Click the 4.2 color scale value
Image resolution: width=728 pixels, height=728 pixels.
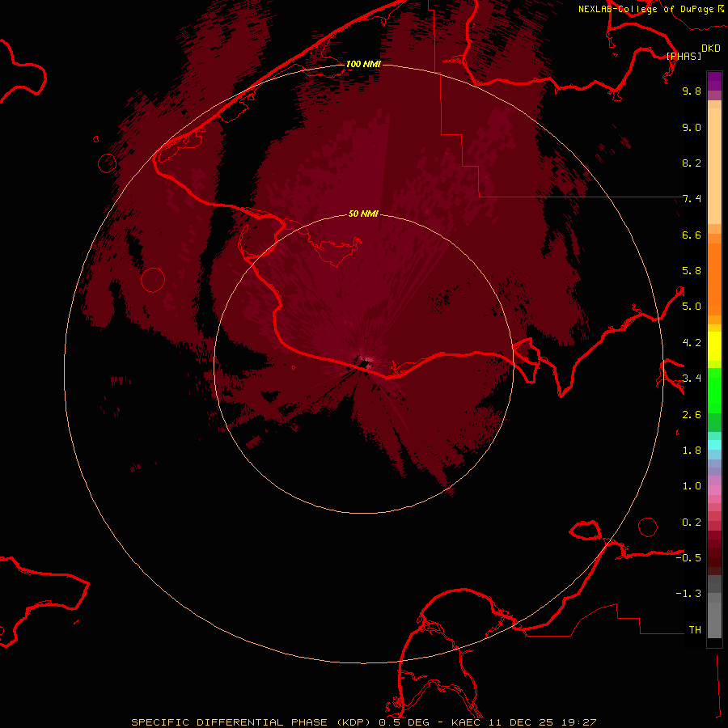692,343
